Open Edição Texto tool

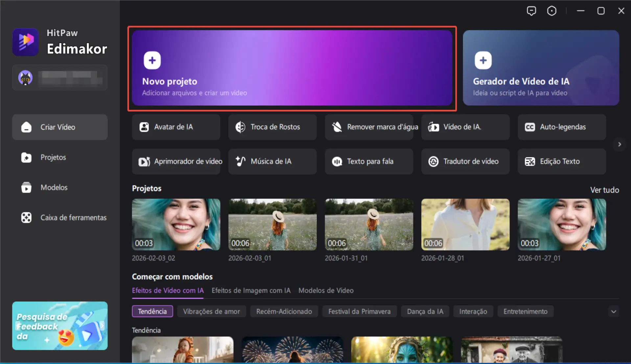(x=562, y=161)
